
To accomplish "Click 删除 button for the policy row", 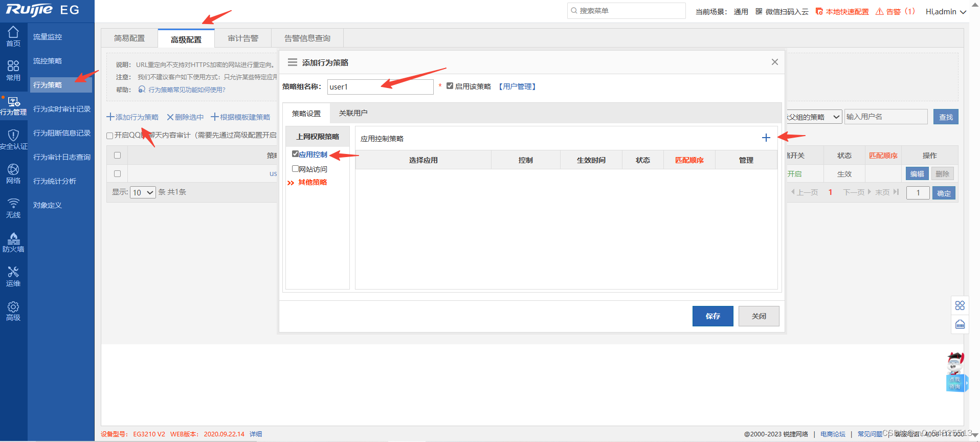I will pyautogui.click(x=942, y=174).
